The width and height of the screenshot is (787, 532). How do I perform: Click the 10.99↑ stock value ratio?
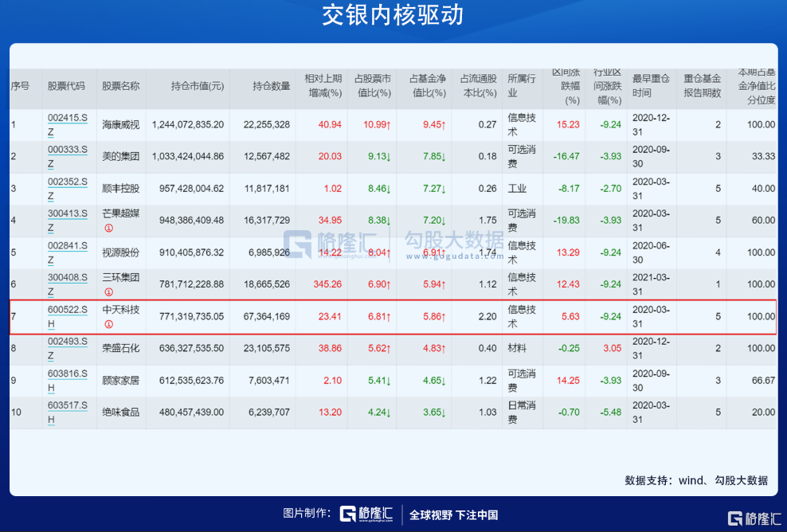click(377, 124)
